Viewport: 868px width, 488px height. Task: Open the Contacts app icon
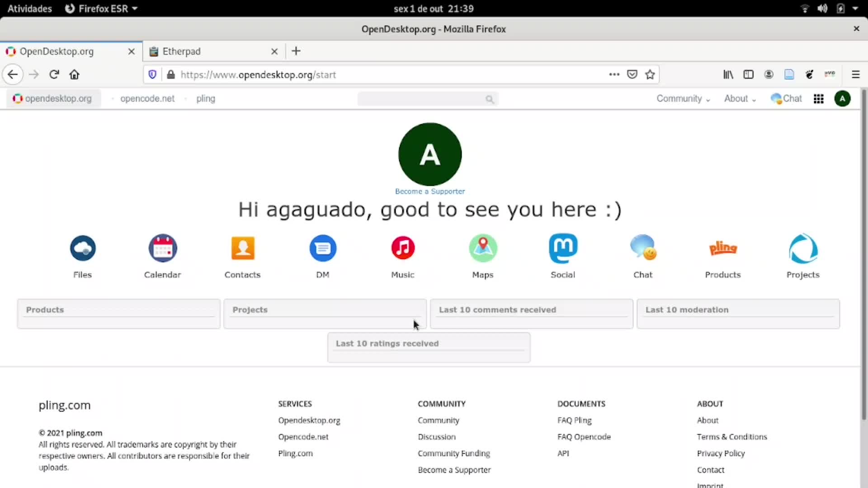(x=243, y=248)
